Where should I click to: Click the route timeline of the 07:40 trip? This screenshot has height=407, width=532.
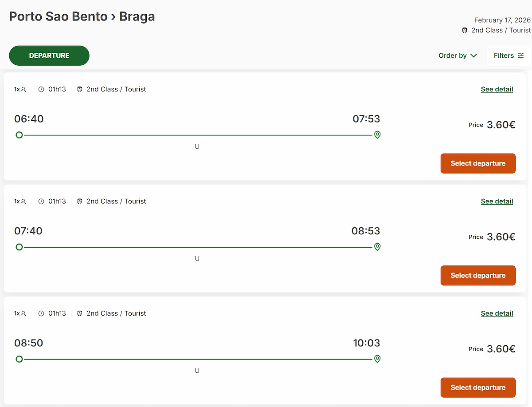[197, 247]
